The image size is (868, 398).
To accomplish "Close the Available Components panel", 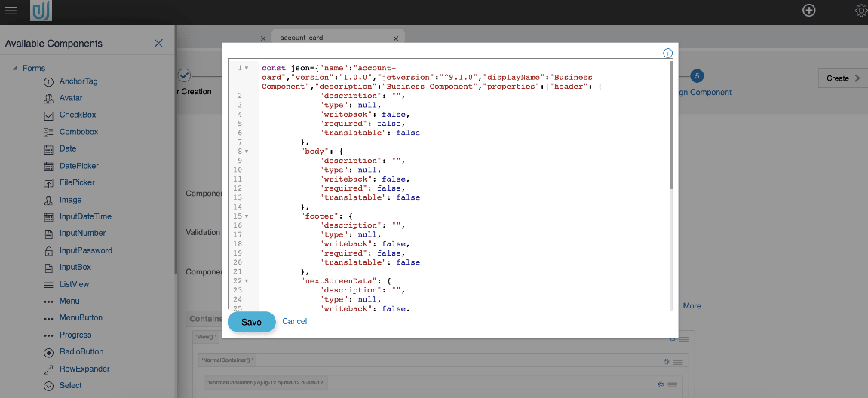I will click(159, 44).
